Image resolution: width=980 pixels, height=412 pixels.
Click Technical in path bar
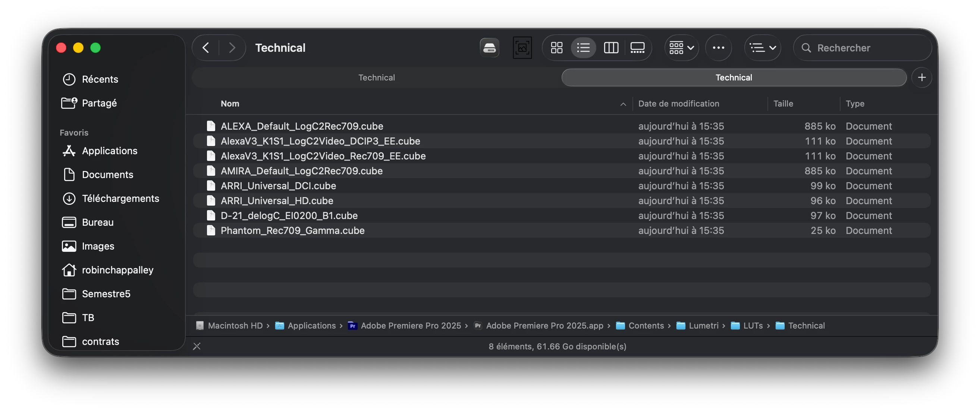(x=800, y=326)
